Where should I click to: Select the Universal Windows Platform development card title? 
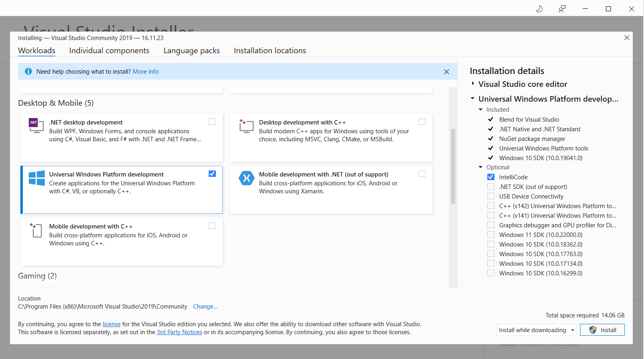pyautogui.click(x=106, y=174)
